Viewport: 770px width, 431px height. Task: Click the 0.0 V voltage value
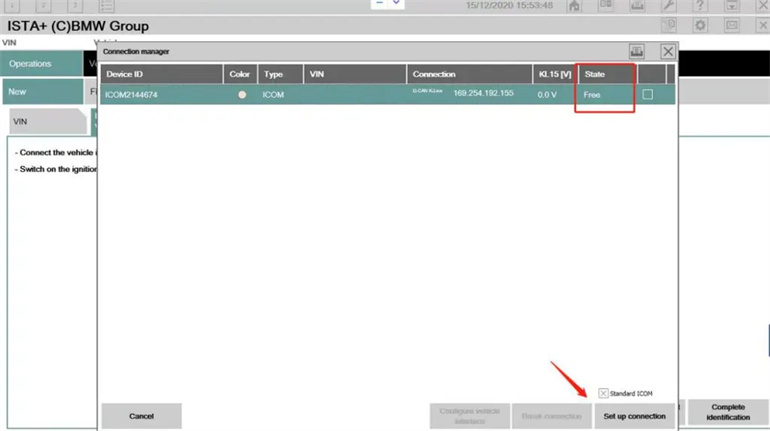coord(547,95)
